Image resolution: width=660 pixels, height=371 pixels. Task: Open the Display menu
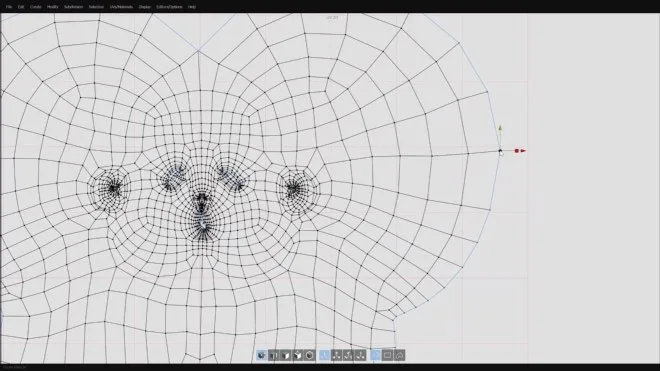click(144, 7)
